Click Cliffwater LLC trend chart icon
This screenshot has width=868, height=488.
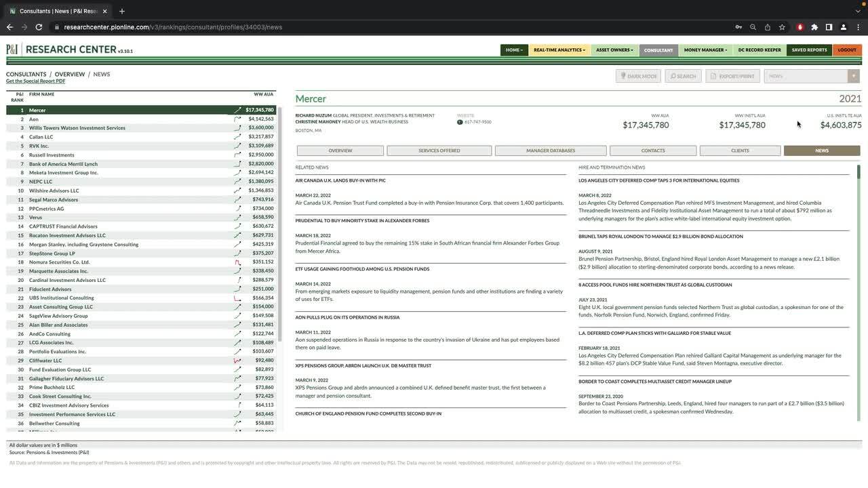tap(237, 361)
